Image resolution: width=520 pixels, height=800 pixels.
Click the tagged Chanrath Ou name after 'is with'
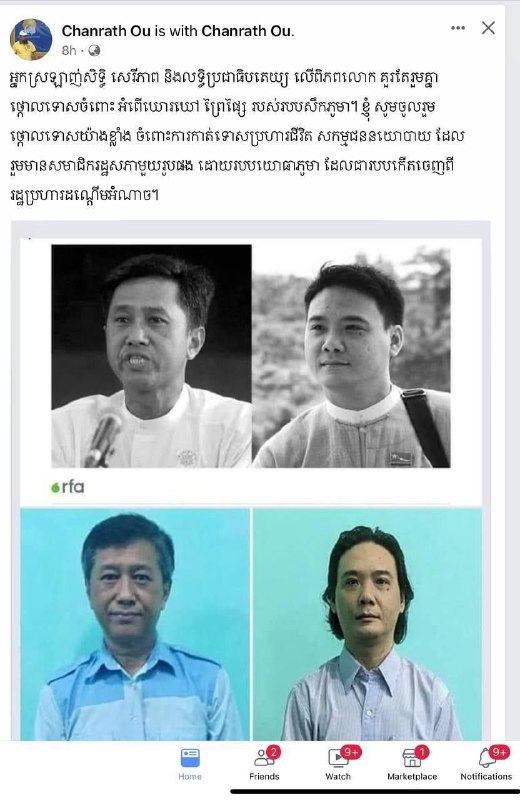[247, 31]
